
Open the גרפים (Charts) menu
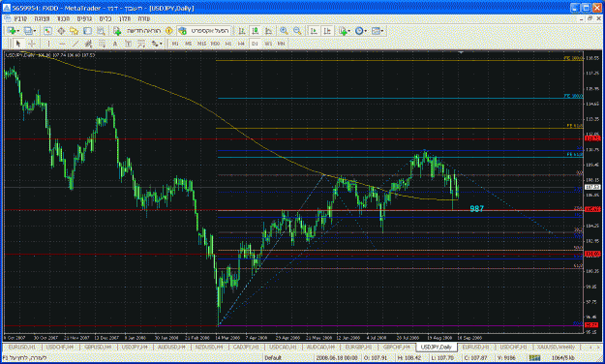click(x=84, y=18)
